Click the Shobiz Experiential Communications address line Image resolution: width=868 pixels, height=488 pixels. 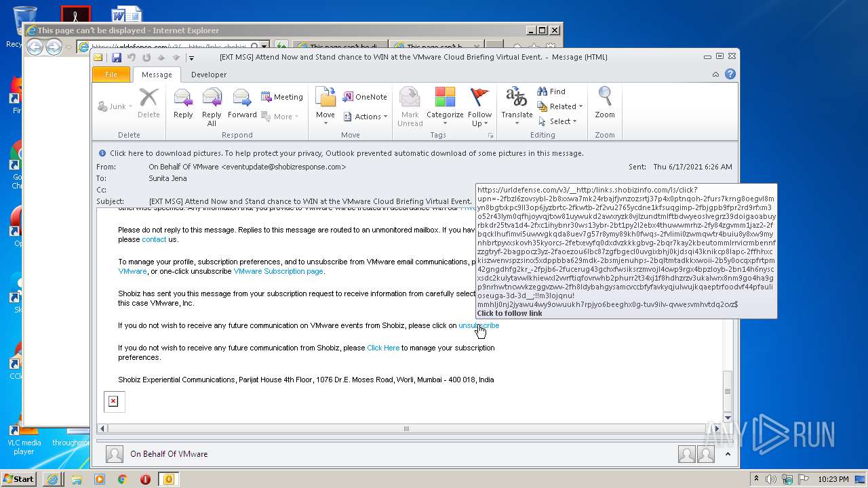[306, 380]
